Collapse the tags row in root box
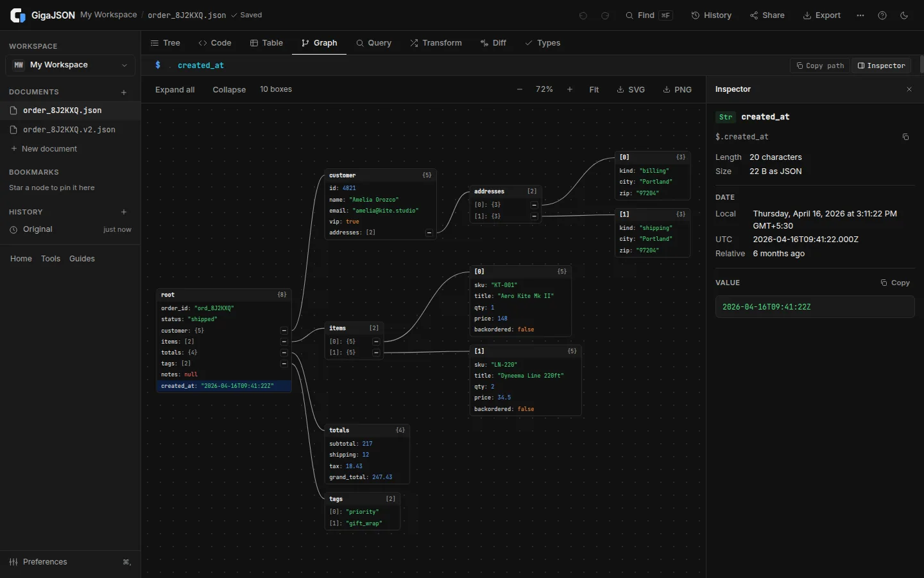The width and height of the screenshot is (924, 578). (x=284, y=363)
